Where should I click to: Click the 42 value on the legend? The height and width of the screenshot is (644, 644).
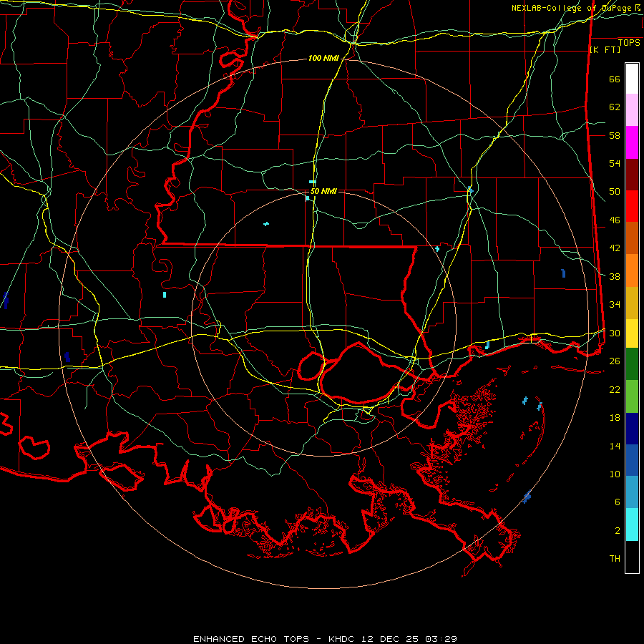click(615, 248)
